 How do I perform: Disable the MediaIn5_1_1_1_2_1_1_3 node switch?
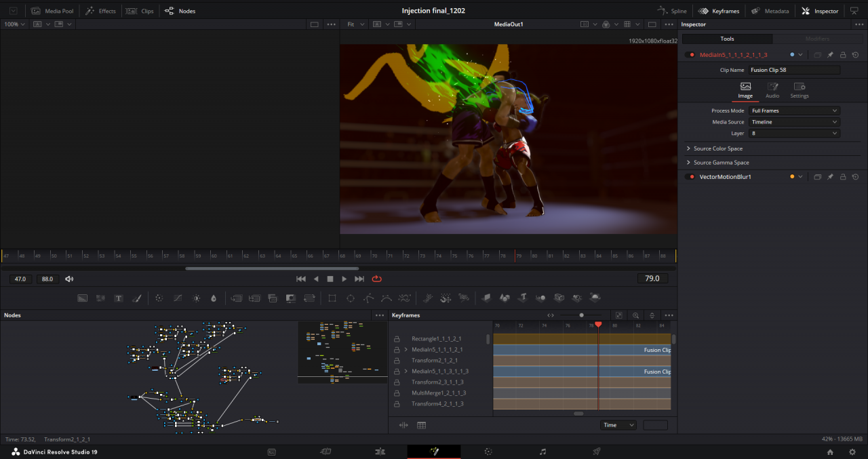pyautogui.click(x=691, y=55)
